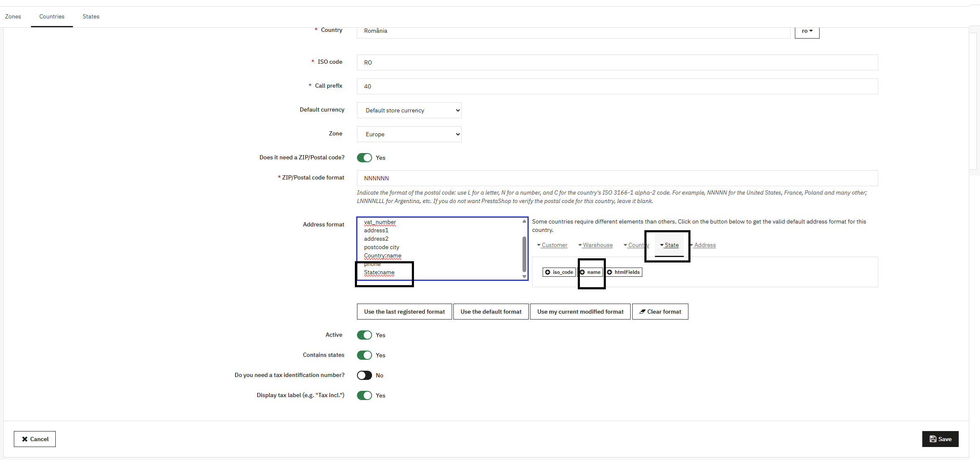The image size is (980, 460).
Task: Open the ro language selector dropdown
Action: [x=807, y=31]
